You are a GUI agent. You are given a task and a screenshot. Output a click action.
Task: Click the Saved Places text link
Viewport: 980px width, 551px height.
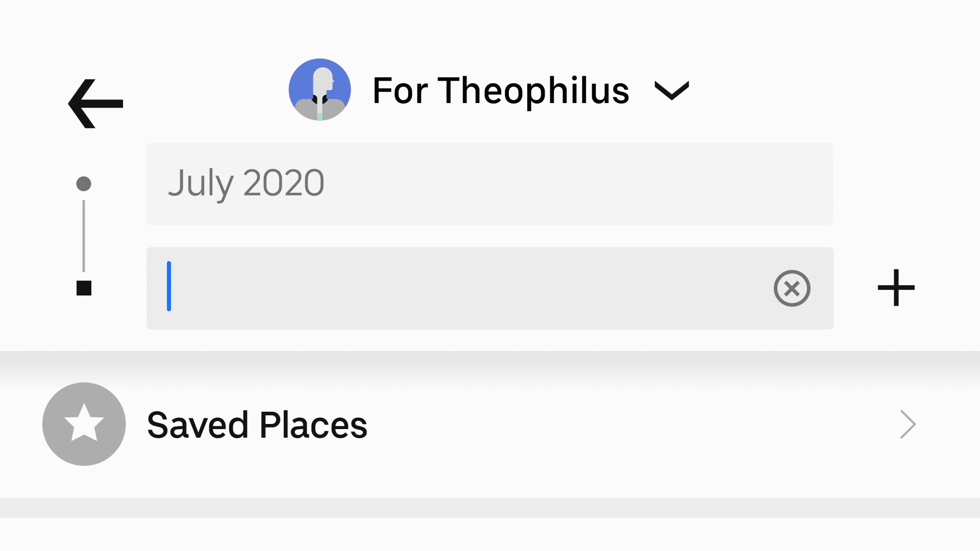pyautogui.click(x=256, y=424)
